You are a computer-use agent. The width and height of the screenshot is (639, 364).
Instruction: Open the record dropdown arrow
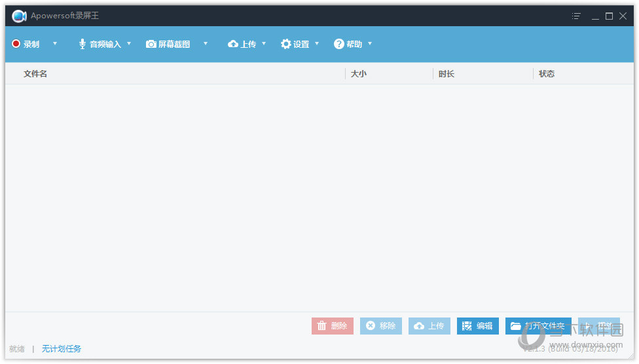point(55,43)
